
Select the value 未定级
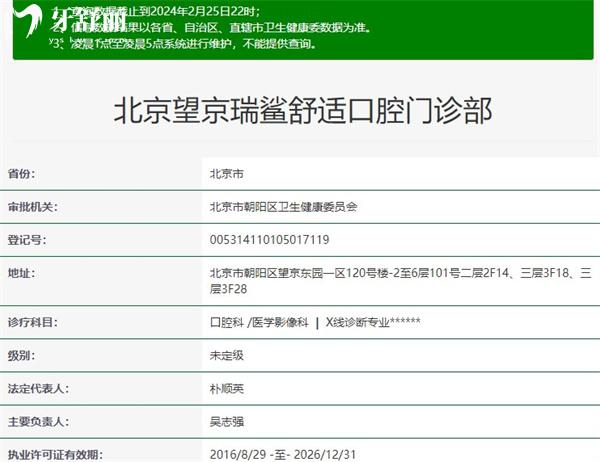(x=227, y=356)
